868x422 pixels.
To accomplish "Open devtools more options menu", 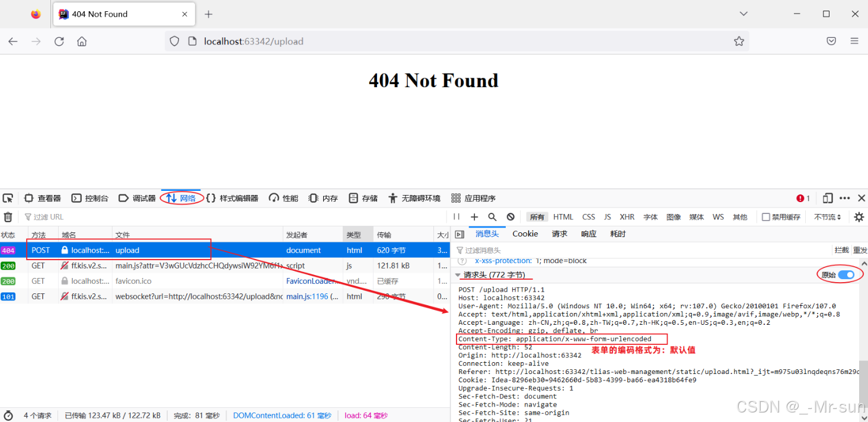I will tap(845, 198).
